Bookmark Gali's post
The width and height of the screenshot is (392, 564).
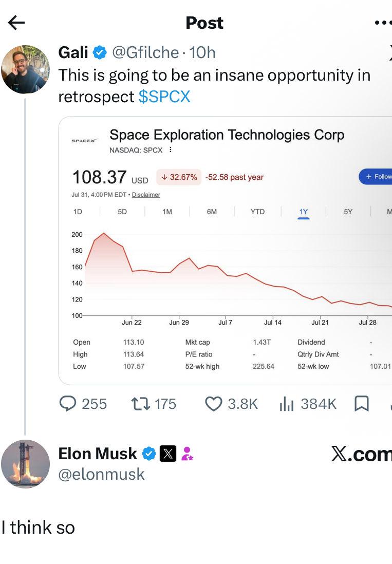click(x=362, y=404)
